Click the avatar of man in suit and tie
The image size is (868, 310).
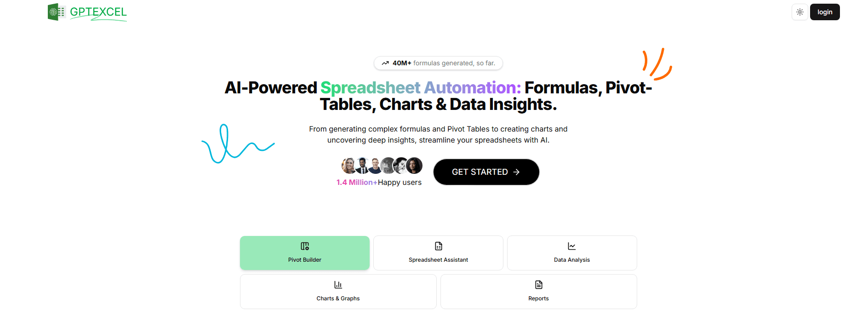pyautogui.click(x=362, y=166)
